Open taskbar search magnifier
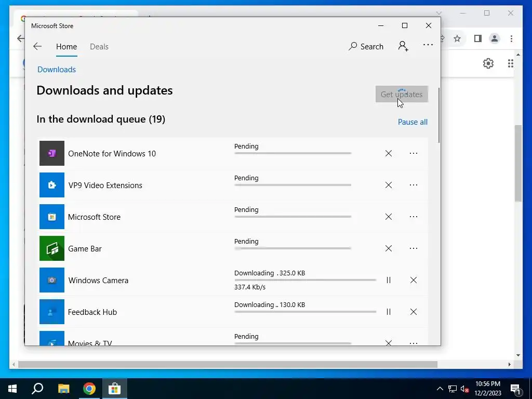This screenshot has width=532, height=399. pos(37,389)
